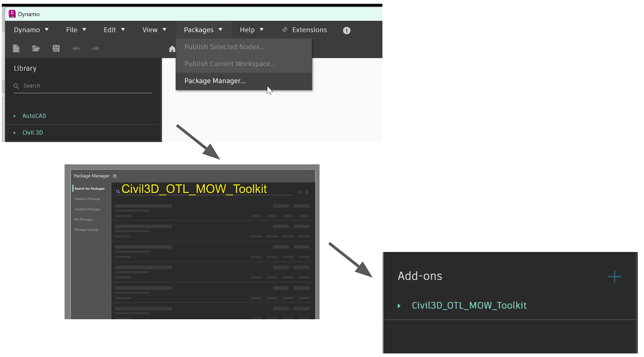Click Package Manager help question icon
644x357 pixels.
coord(115,176)
